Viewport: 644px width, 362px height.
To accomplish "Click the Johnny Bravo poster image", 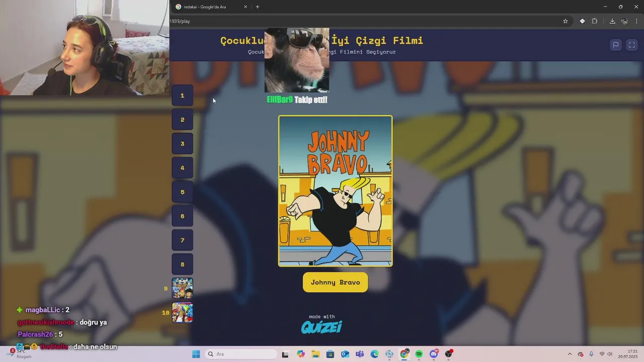I will [x=336, y=191].
